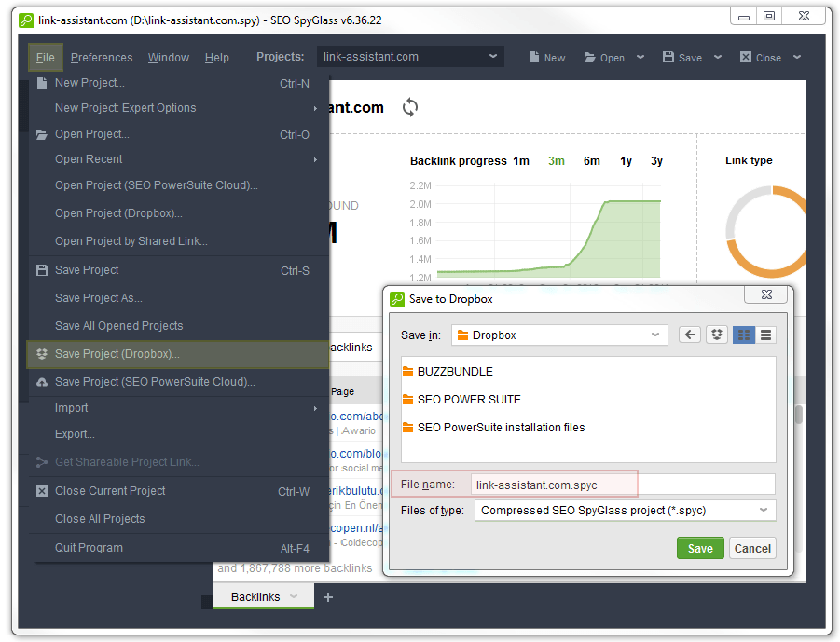Switch the dialog to icons grid view
Screen dimensions: 840x642
pyautogui.click(x=744, y=335)
